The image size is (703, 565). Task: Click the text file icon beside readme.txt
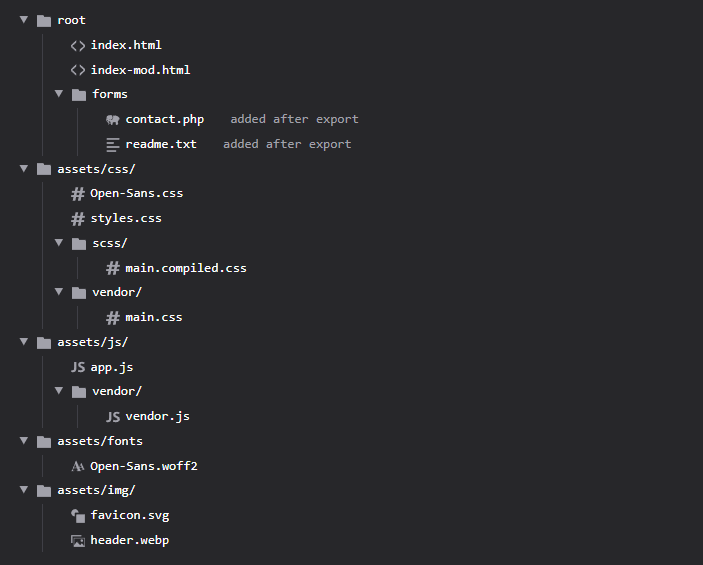click(x=113, y=144)
